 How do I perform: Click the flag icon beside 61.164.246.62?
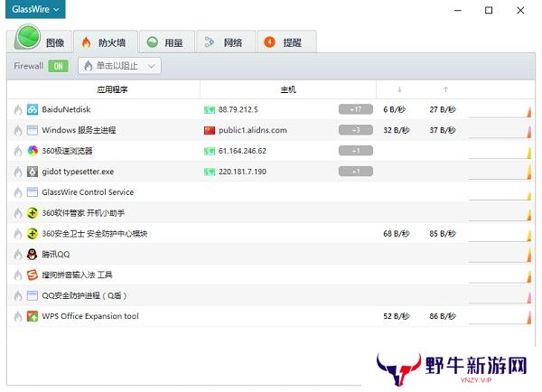(210, 151)
